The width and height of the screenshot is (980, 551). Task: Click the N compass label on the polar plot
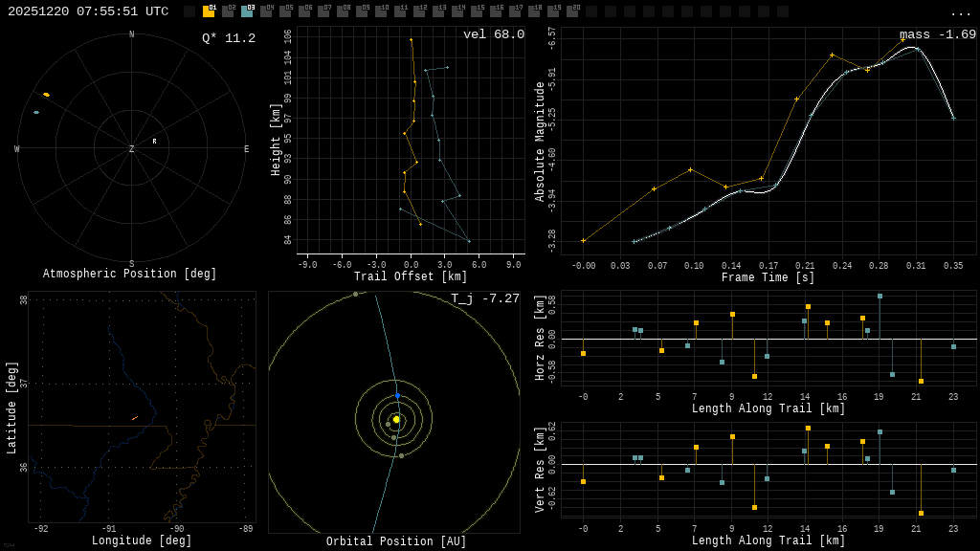pyautogui.click(x=132, y=35)
